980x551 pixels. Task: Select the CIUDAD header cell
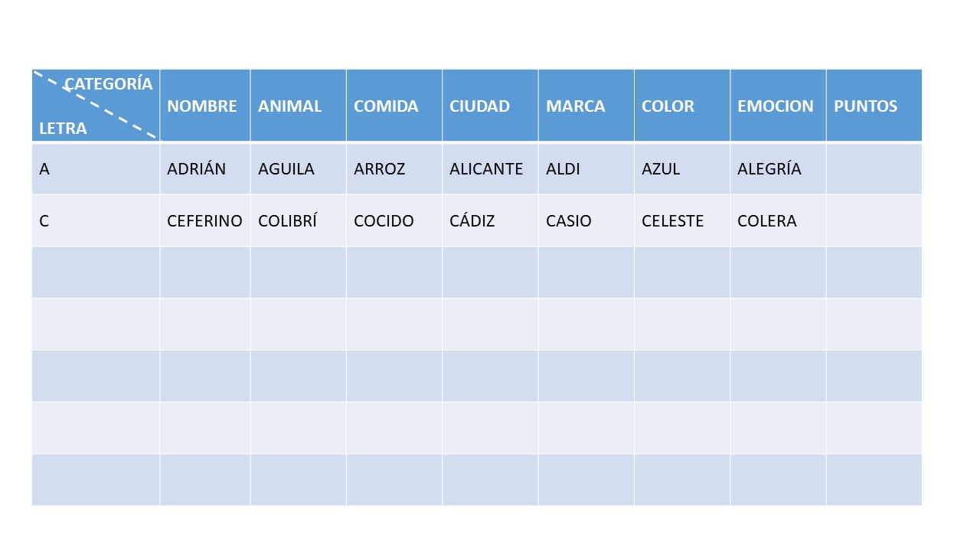tap(490, 106)
